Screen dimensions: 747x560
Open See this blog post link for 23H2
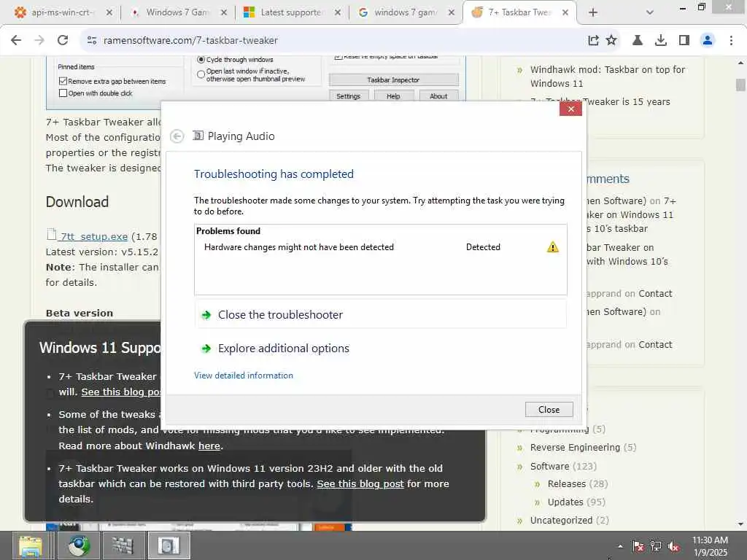pos(360,484)
